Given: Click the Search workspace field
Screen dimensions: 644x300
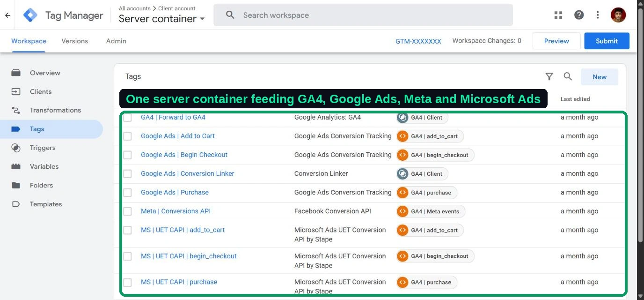Looking at the screenshot, I should 363,15.
